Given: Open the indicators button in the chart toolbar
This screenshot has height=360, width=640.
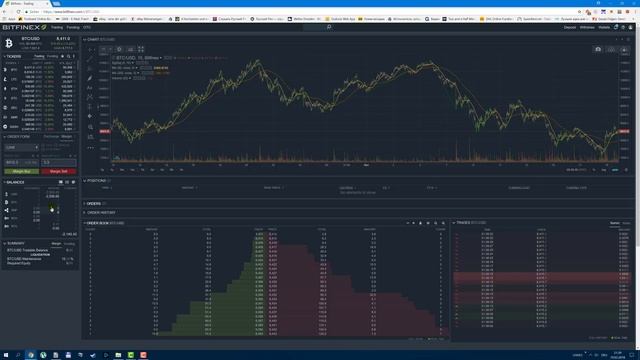Looking at the screenshot, I should pos(130,49).
